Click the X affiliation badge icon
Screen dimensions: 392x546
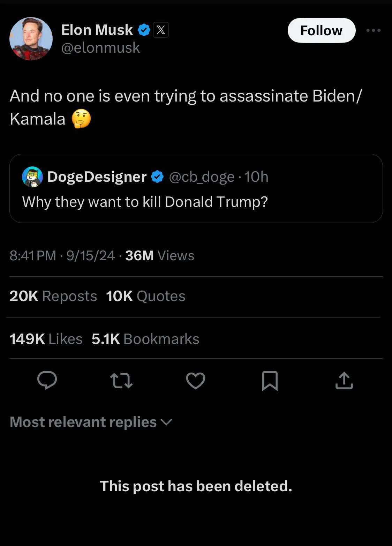160,30
